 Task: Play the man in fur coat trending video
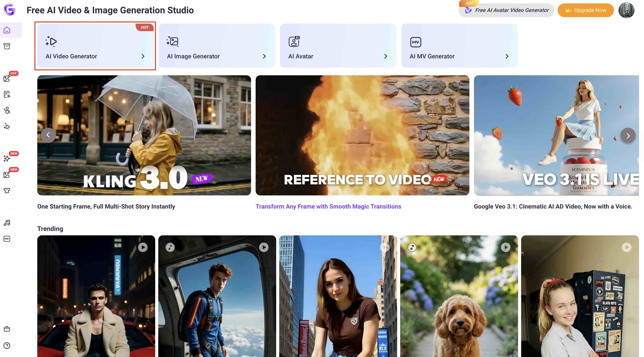tap(143, 247)
